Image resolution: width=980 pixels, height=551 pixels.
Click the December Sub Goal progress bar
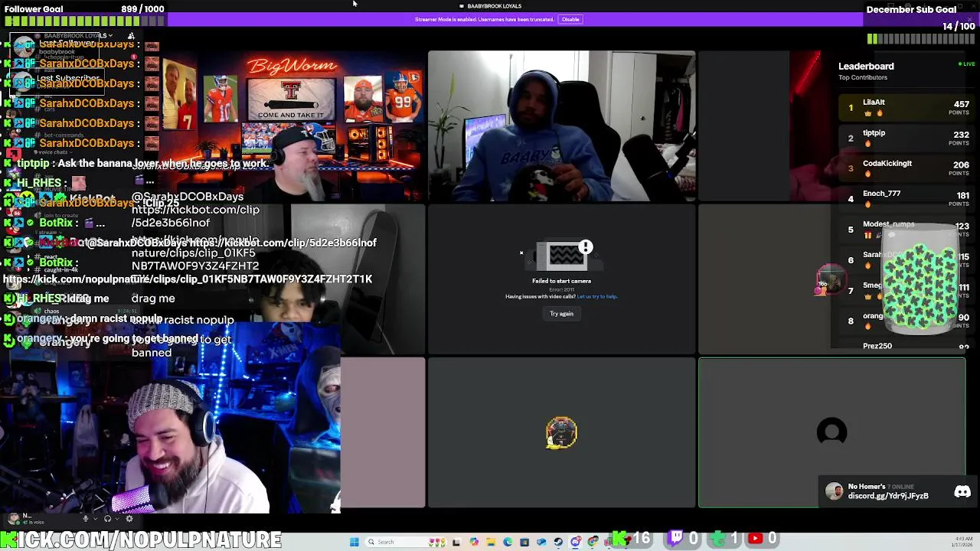[921, 38]
